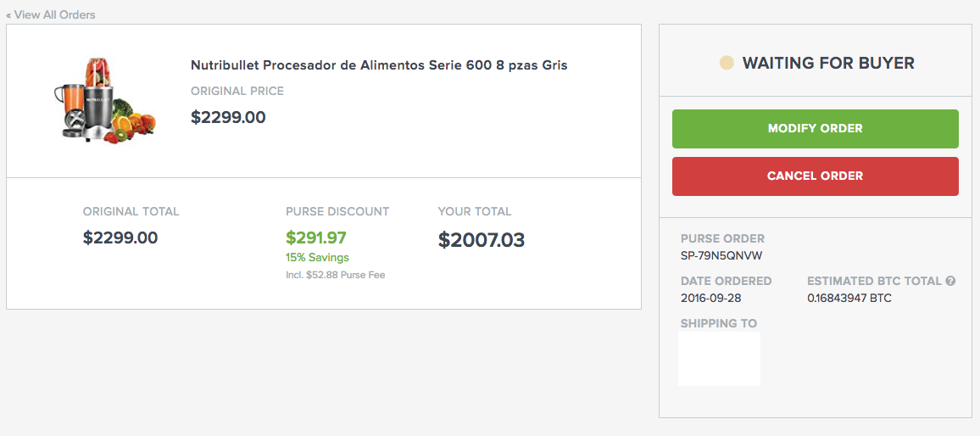
Task: Click the $291.97 Purse Discount amount
Action: click(316, 238)
